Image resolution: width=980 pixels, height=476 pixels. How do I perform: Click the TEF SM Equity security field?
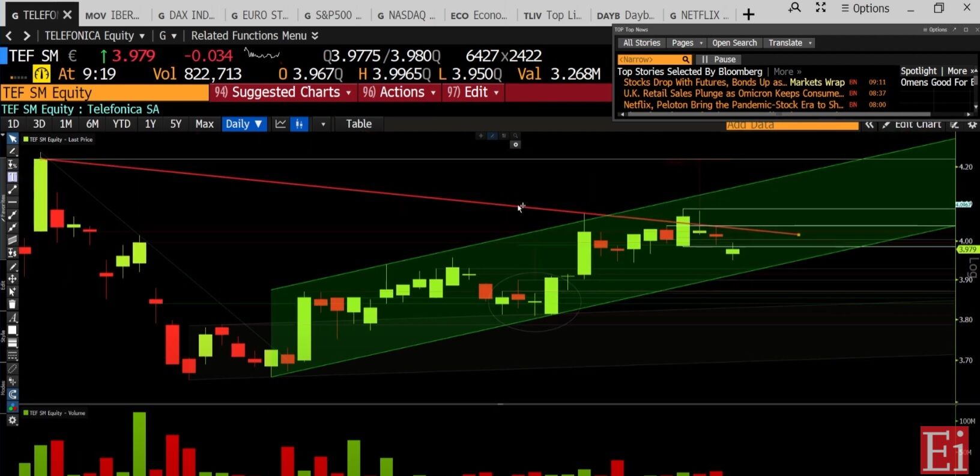click(104, 92)
